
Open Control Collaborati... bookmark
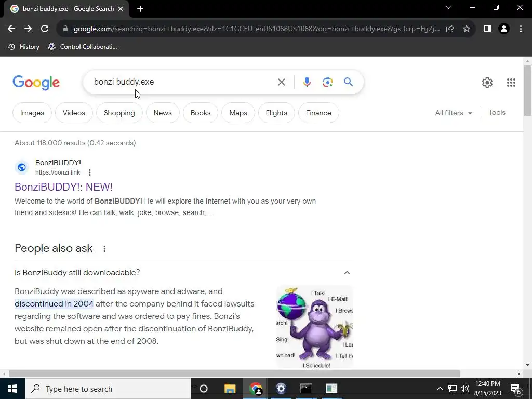(83, 47)
